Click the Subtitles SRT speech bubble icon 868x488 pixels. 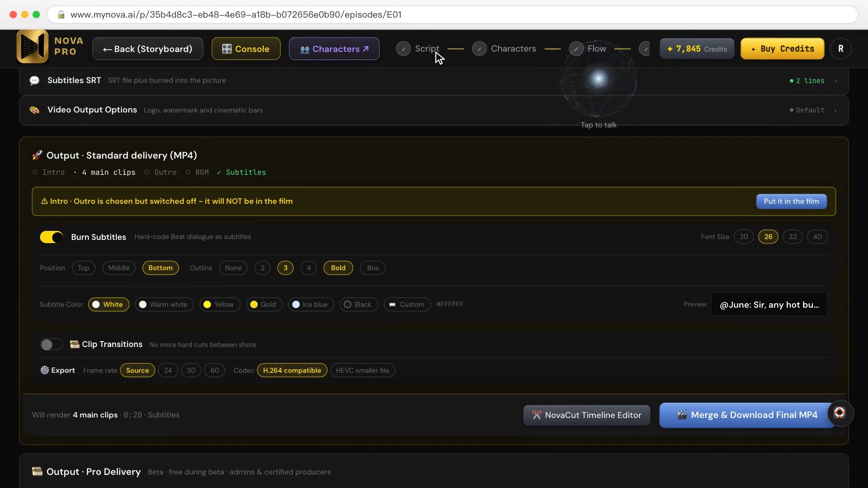pos(34,80)
